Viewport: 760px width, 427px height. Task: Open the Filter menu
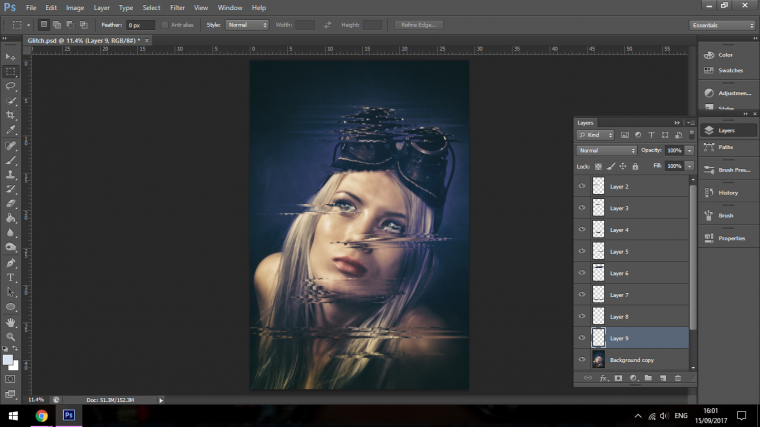(177, 8)
